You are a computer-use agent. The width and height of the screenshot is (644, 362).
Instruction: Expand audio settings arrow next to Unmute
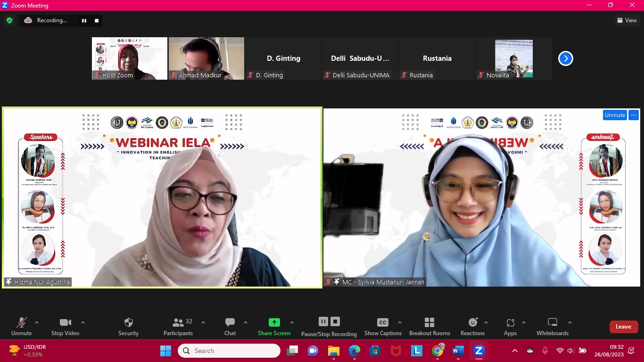click(37, 322)
